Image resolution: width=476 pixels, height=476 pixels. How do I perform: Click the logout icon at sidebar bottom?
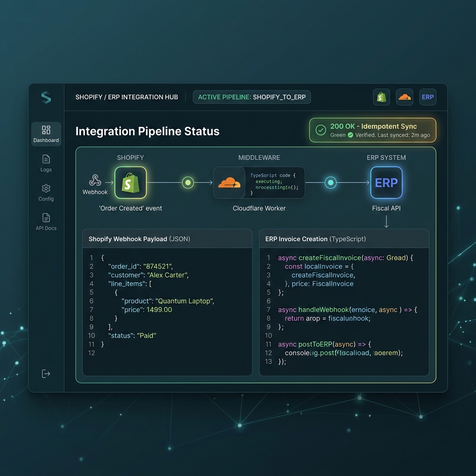46,374
